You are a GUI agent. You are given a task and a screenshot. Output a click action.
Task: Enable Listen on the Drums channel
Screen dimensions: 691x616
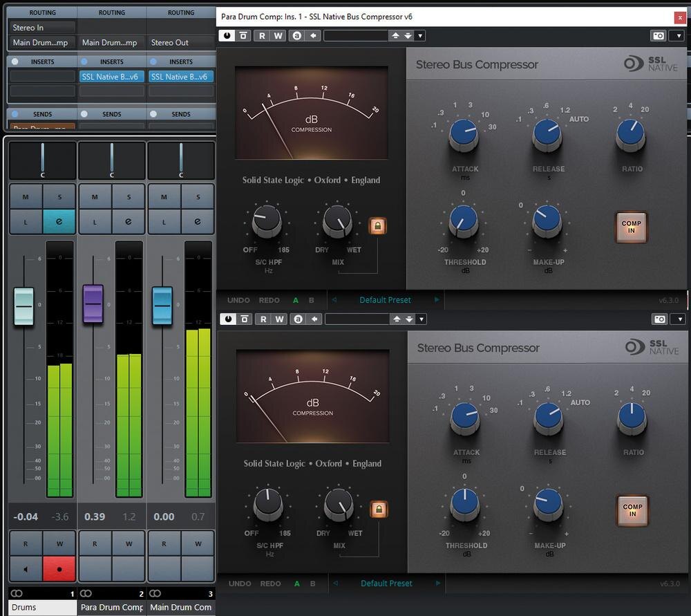[26, 221]
